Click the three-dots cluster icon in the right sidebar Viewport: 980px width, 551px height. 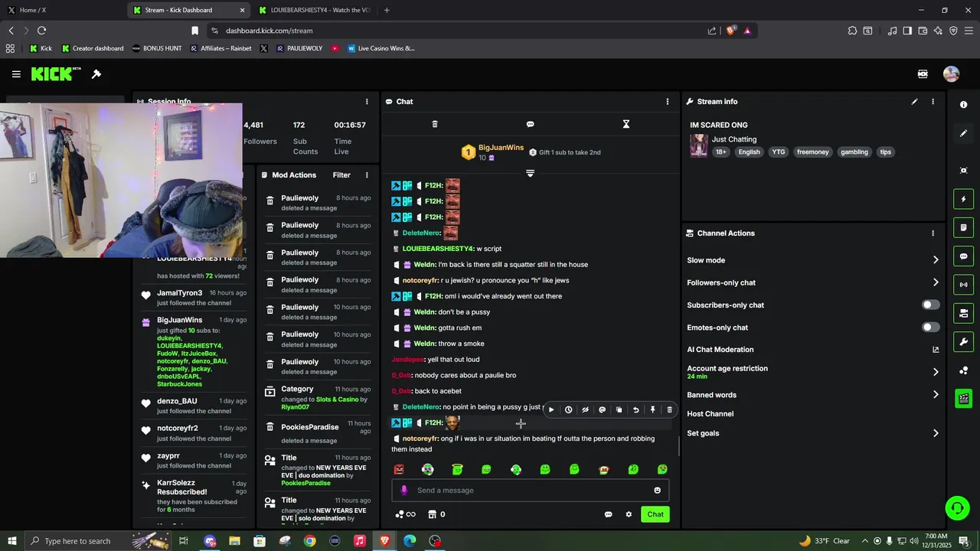[x=963, y=370]
